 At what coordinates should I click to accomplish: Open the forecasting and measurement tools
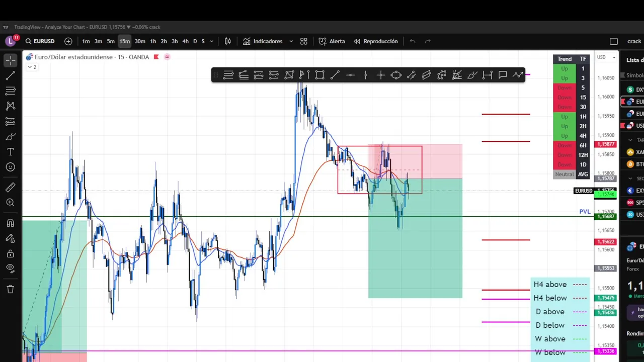pyautogui.click(x=10, y=122)
